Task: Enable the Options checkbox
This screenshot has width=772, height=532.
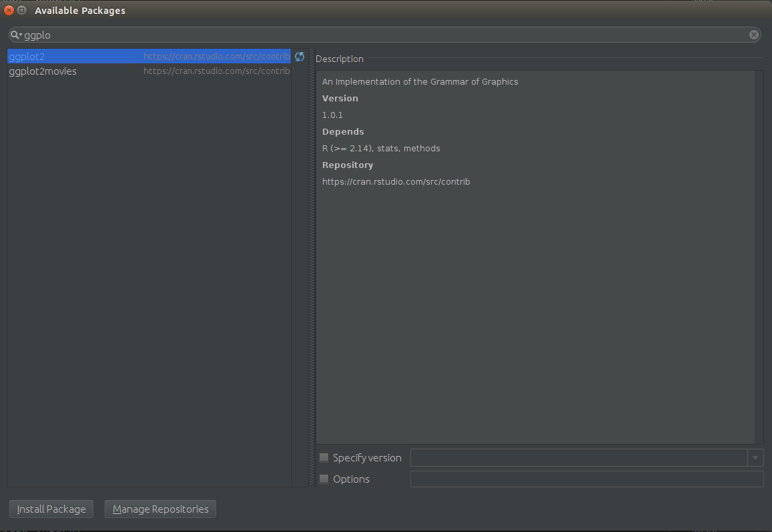Action: (x=324, y=479)
